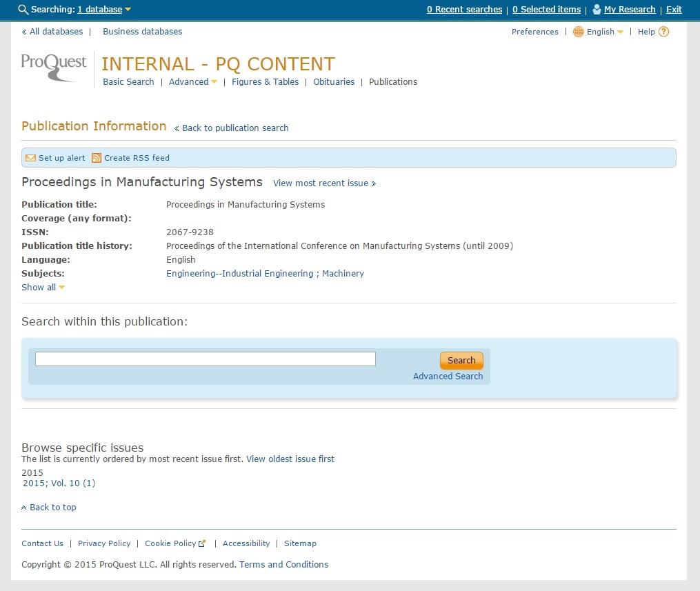The image size is (700, 591).
Task: Open Cookie Policy link
Action: coord(170,543)
